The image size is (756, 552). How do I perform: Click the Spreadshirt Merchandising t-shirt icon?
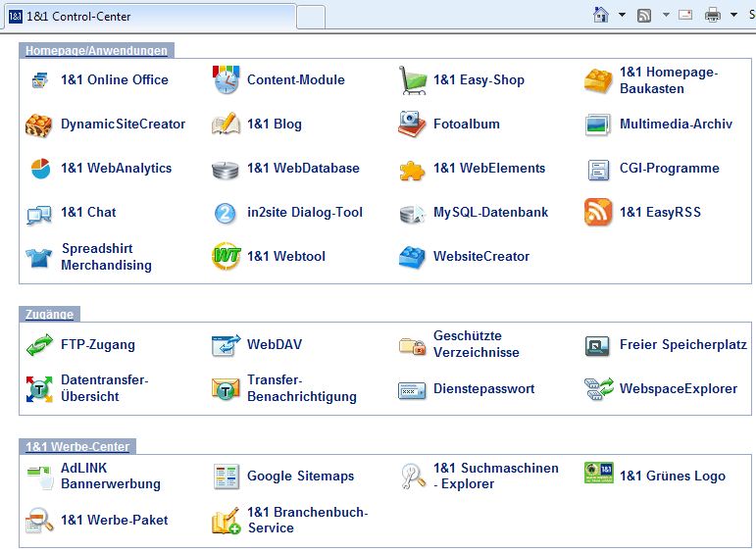point(39,257)
